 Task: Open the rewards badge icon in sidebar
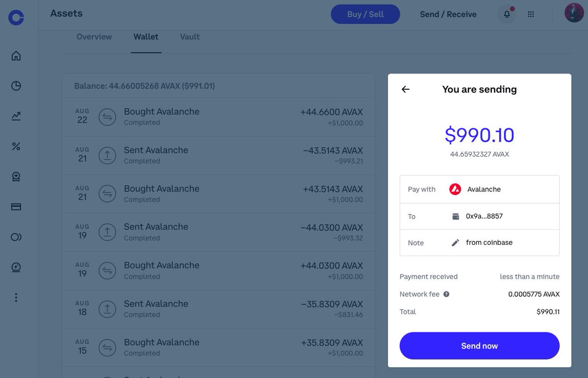click(x=16, y=177)
